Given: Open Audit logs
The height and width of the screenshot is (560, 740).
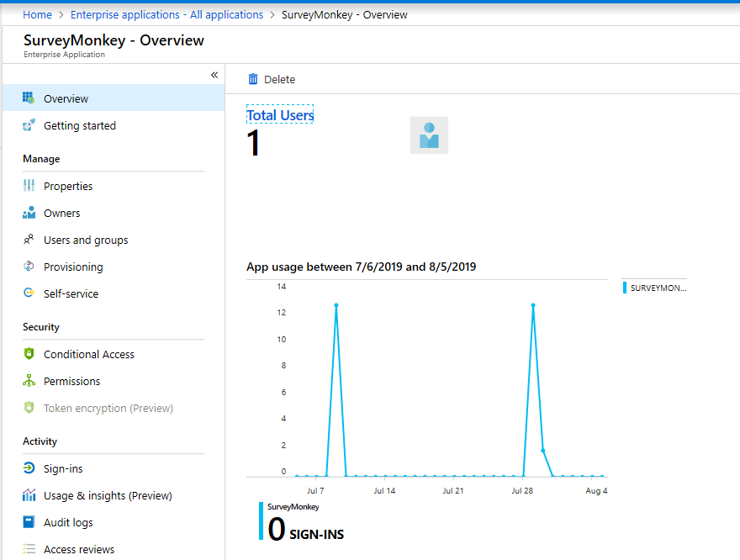Looking at the screenshot, I should tap(114, 522).
